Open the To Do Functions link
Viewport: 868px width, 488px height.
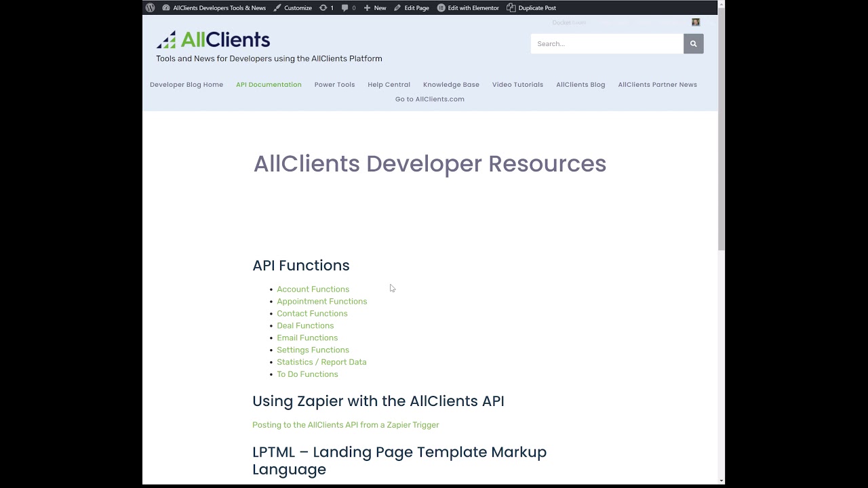[307, 375]
